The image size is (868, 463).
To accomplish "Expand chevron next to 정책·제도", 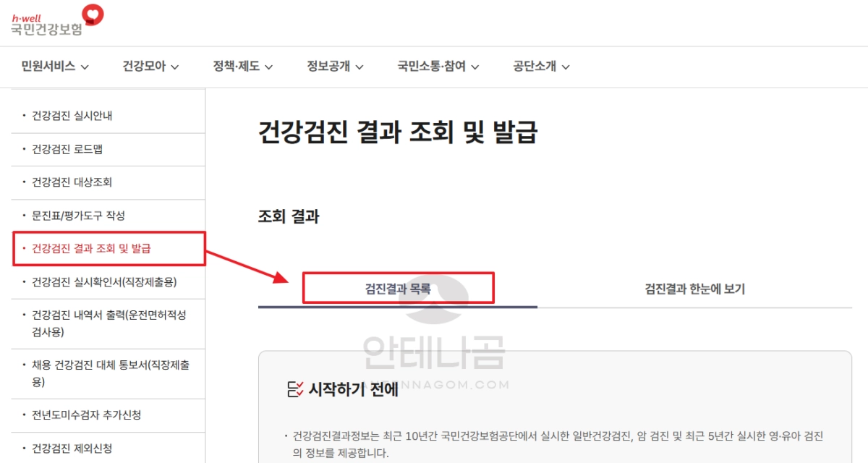I will click(x=268, y=67).
